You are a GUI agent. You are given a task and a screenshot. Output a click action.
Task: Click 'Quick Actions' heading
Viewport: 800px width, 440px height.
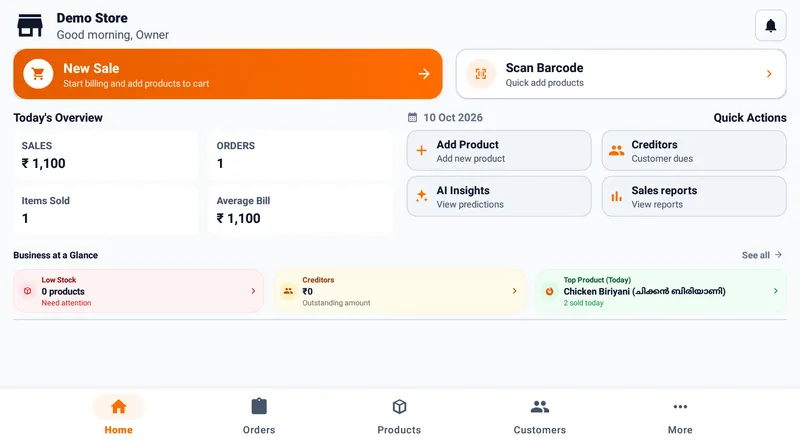749,118
